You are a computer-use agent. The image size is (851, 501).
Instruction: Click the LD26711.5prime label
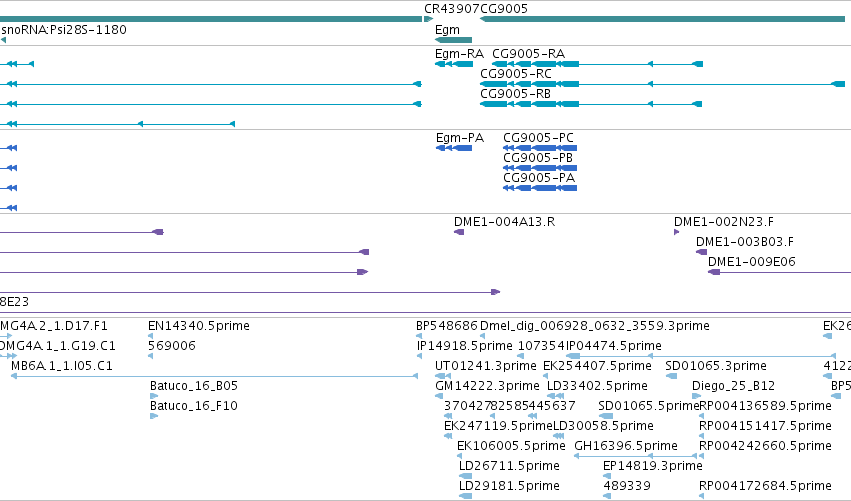click(x=509, y=467)
